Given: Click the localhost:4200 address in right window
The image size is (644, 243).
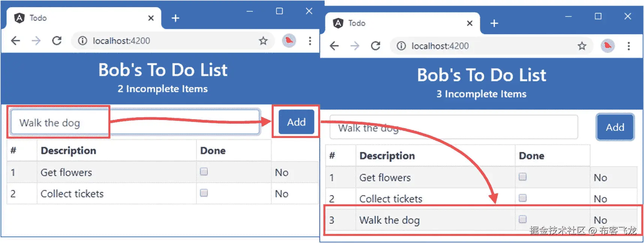Looking at the screenshot, I should 440,46.
